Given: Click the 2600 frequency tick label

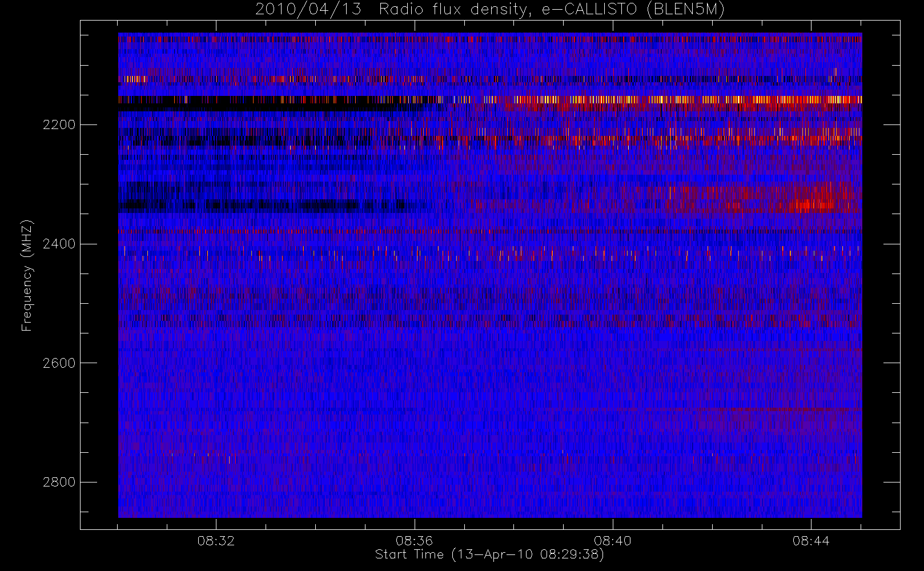Looking at the screenshot, I should point(59,363).
